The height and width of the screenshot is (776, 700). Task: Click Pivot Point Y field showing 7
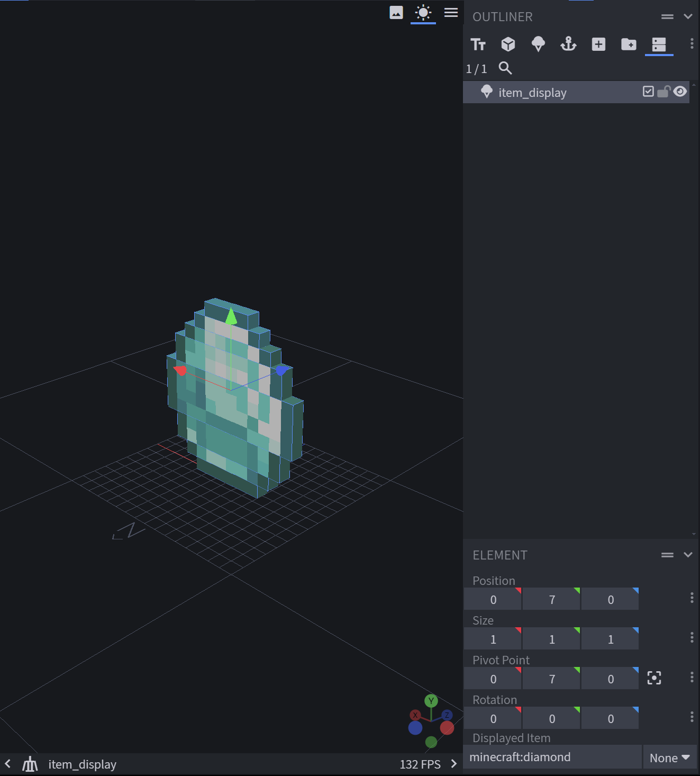click(552, 679)
